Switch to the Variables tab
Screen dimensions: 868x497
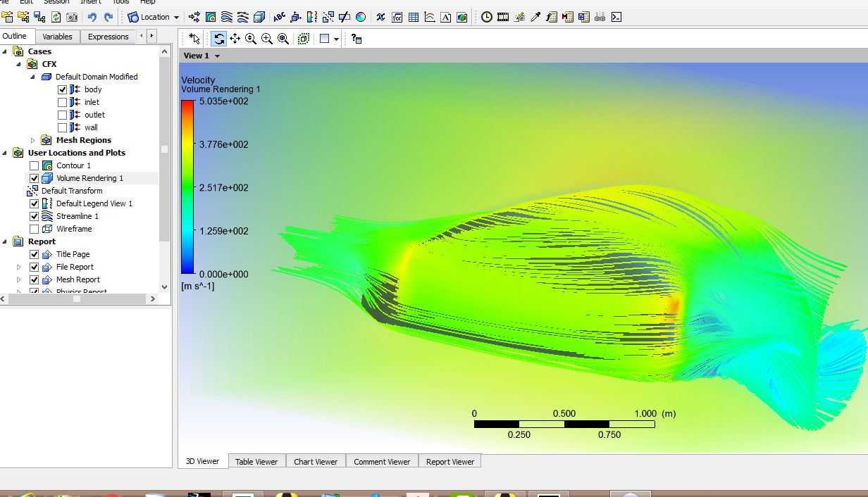pos(57,37)
